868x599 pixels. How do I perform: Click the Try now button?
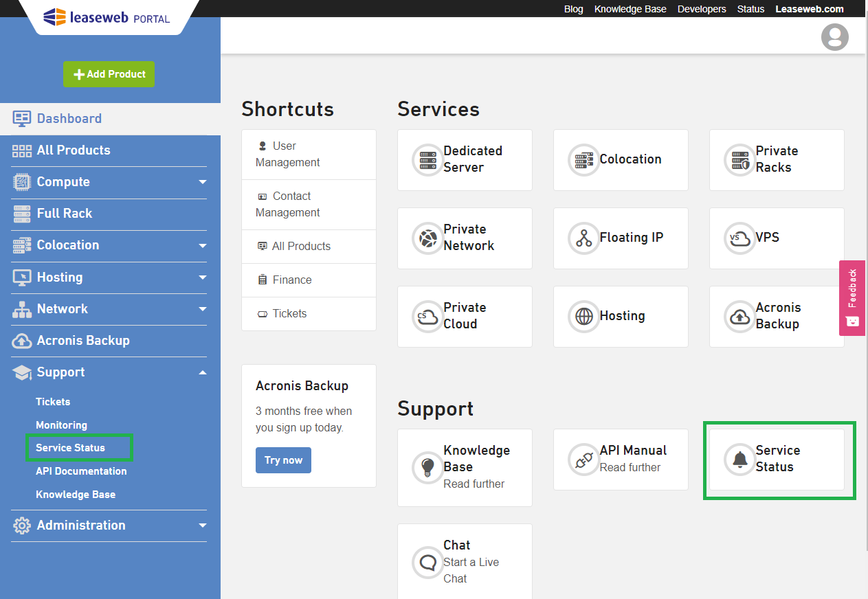pos(283,460)
